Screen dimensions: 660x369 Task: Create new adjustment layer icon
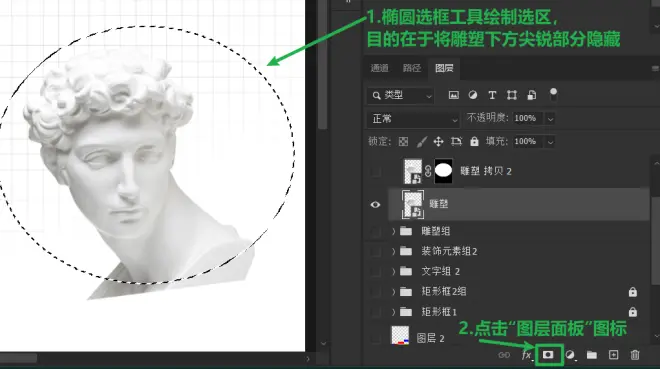point(570,355)
